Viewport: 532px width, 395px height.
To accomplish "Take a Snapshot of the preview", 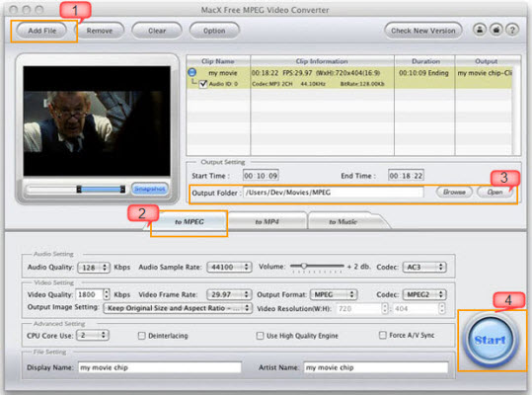I will (150, 189).
